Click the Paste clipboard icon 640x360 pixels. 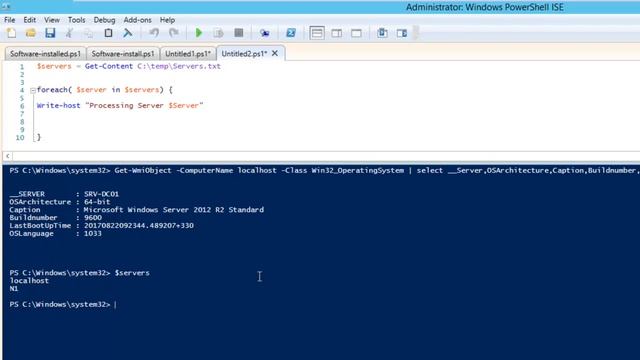coord(108,33)
